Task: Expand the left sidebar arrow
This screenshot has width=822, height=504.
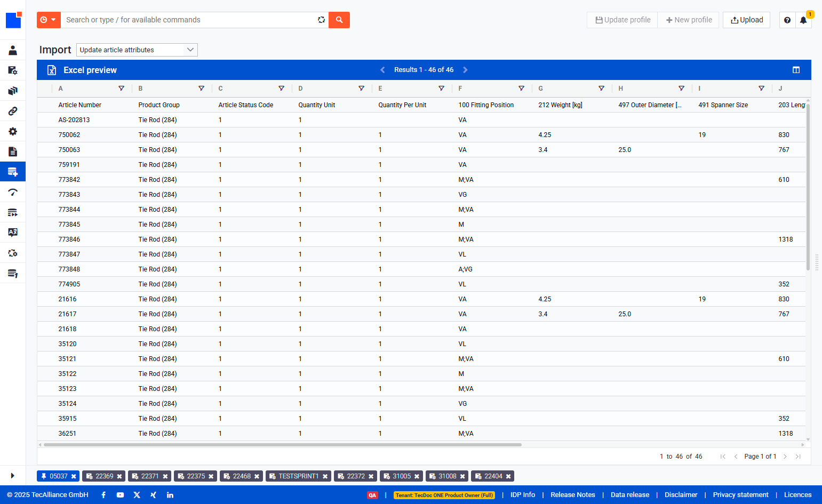Action: pyautogui.click(x=12, y=475)
